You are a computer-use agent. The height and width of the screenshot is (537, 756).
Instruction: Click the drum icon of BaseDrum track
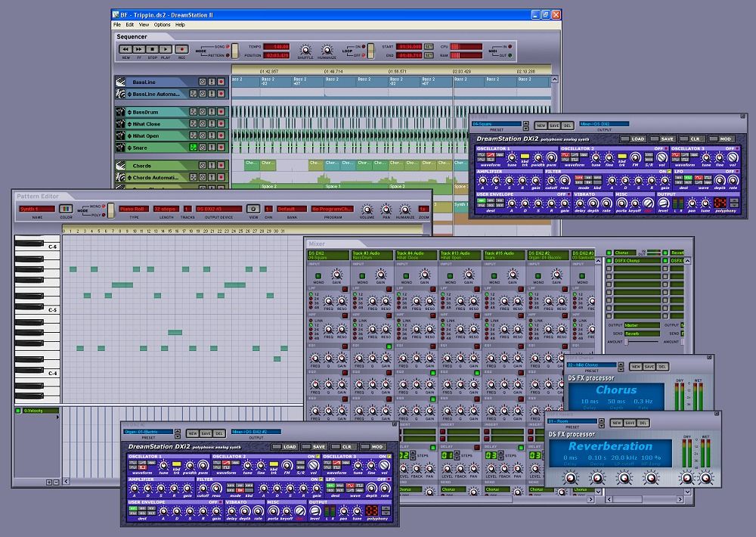[120, 112]
